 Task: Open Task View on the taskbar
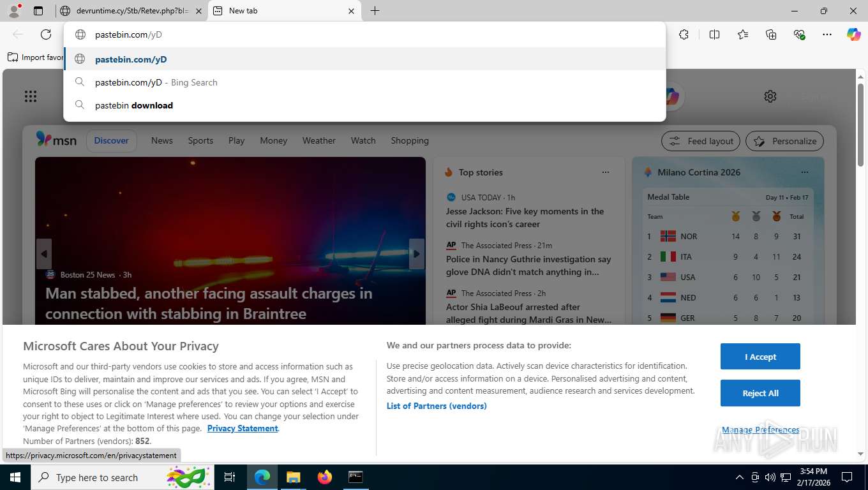230,477
